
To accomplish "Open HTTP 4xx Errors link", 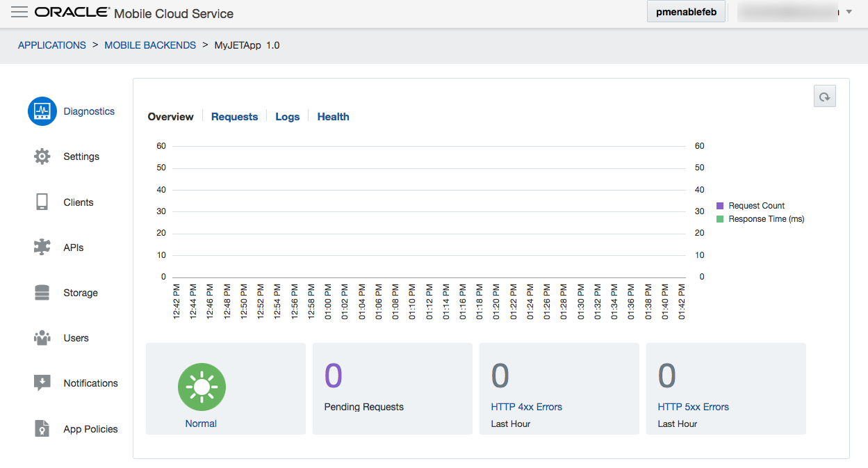I will coord(527,407).
